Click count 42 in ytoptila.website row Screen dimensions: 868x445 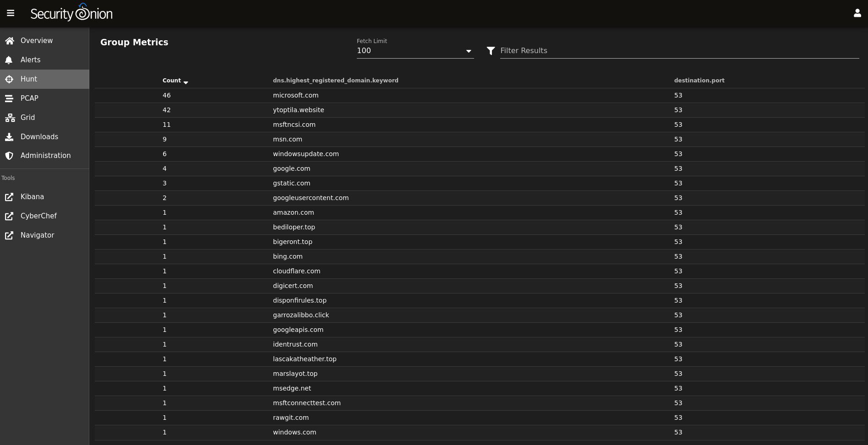click(166, 110)
